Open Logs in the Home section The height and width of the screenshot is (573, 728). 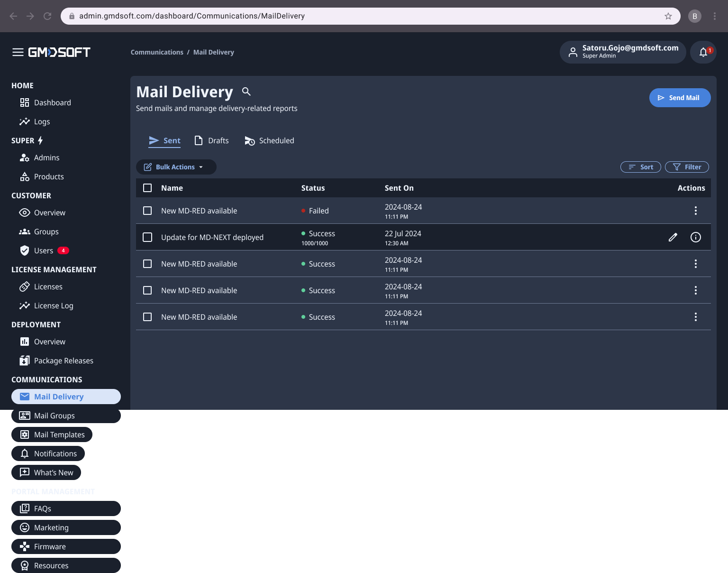pos(35,121)
